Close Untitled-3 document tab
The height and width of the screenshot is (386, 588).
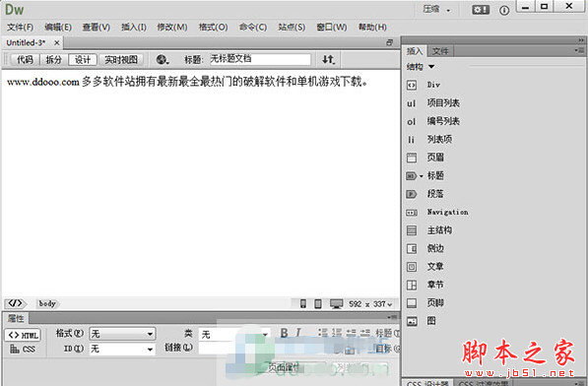56,42
